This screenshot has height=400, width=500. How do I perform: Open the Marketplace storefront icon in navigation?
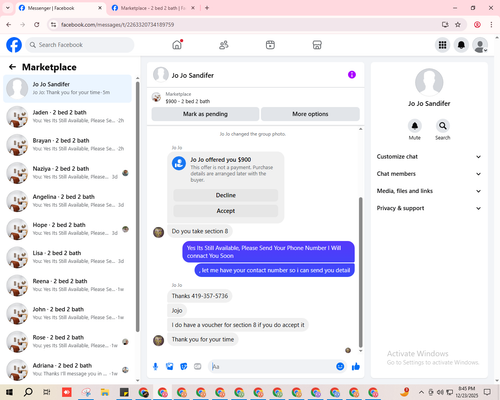[x=317, y=45]
